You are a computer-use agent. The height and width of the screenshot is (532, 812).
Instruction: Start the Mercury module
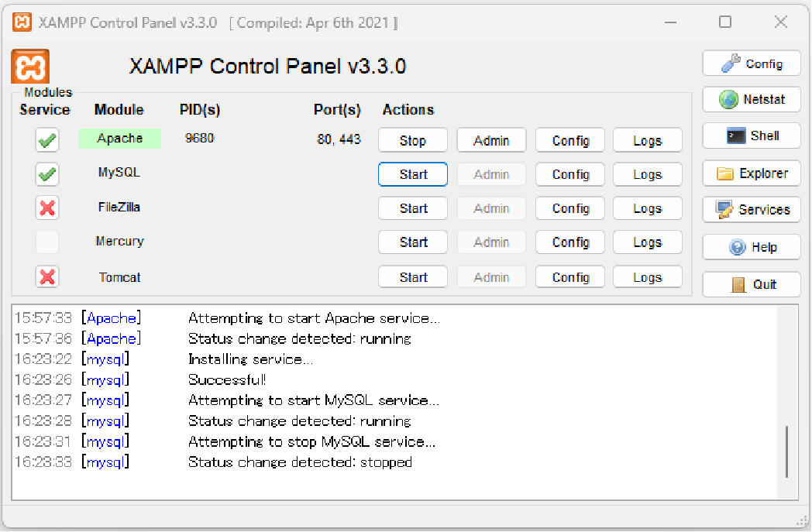point(413,242)
